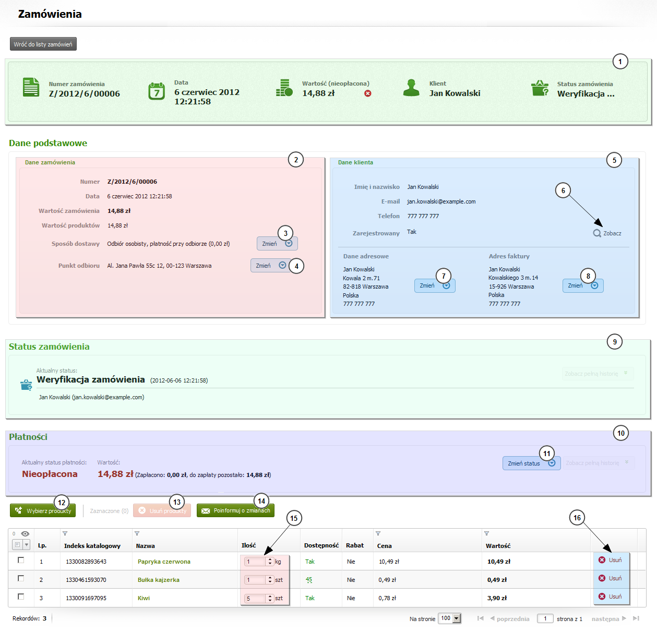Click the filter icon above the Nazwa column
This screenshot has height=644, width=657.
coord(137,533)
